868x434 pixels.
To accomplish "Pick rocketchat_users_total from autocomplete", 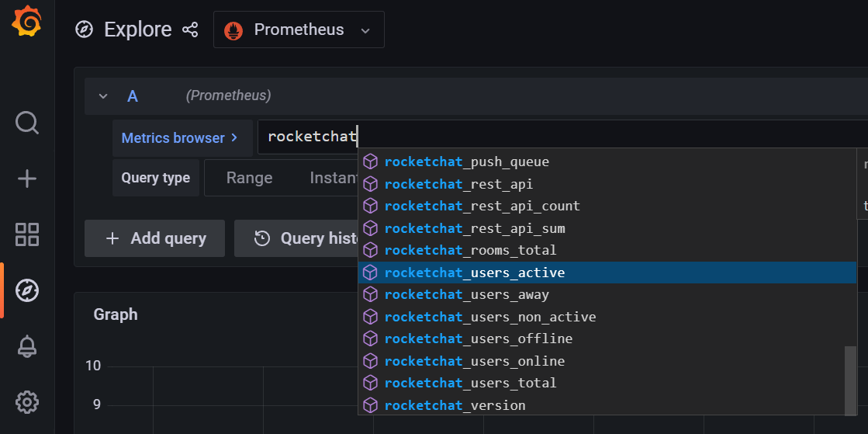I will click(607, 383).
